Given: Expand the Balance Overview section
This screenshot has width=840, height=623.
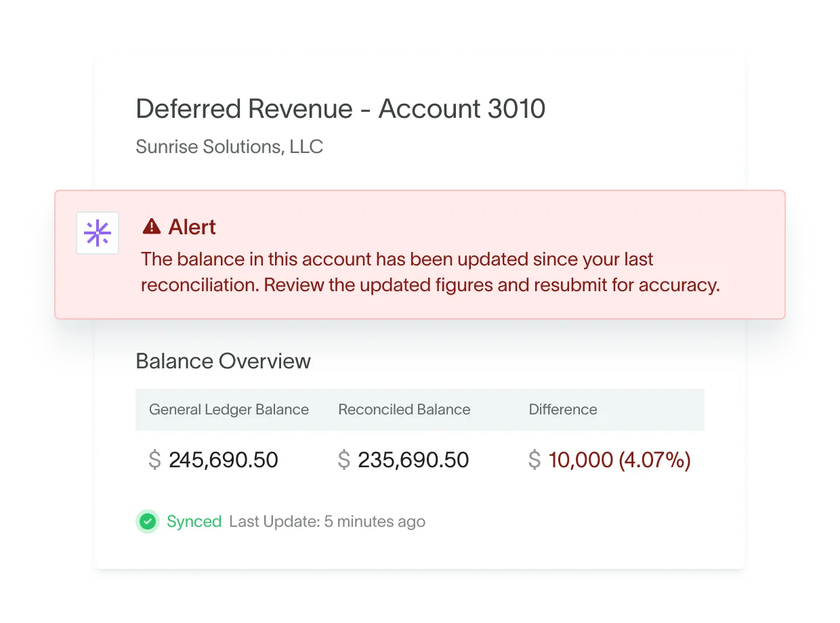Looking at the screenshot, I should 223,361.
